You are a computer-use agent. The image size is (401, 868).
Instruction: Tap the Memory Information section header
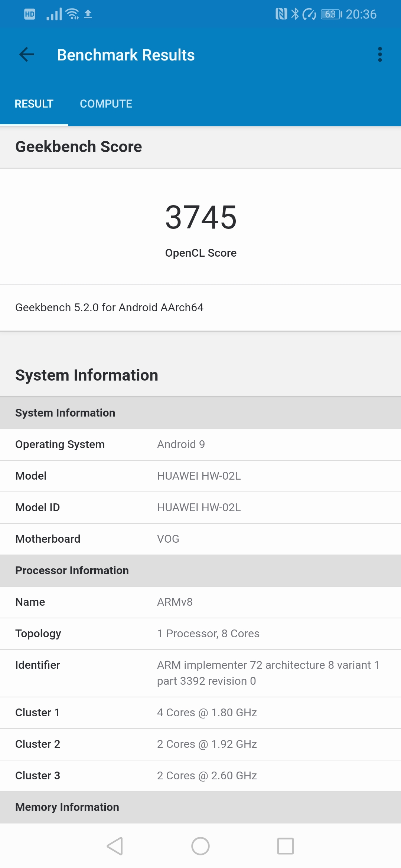[x=200, y=807]
